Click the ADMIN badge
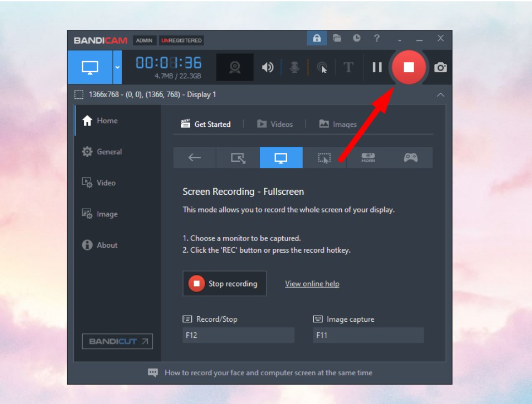 click(144, 40)
